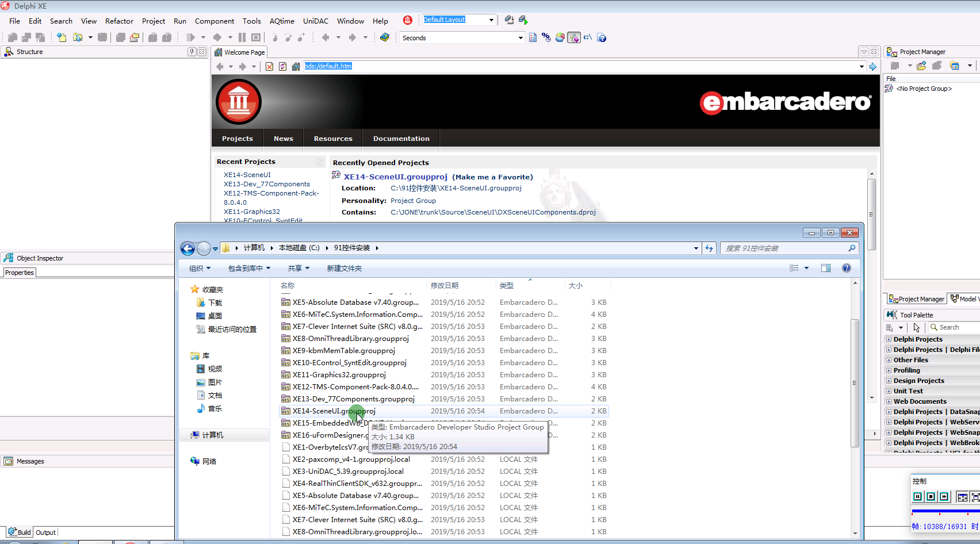Click the AQtime c:\ path icon
The image size is (980, 544).
pos(588,37)
